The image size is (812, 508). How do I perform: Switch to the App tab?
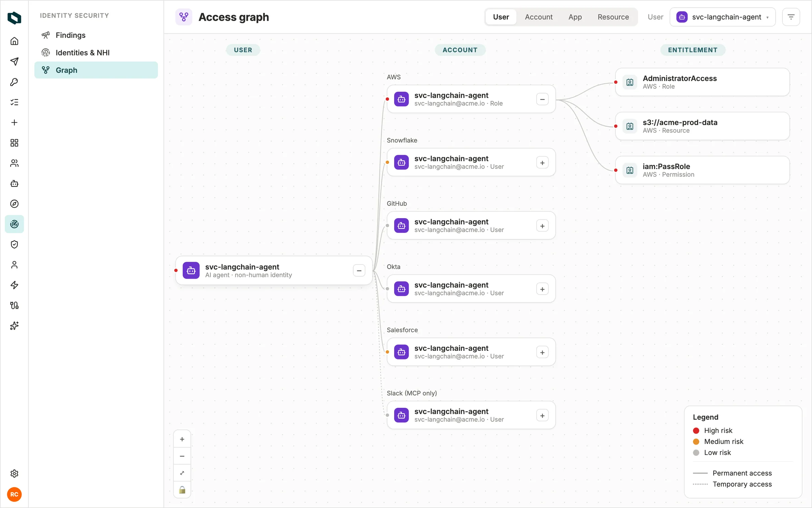575,17
